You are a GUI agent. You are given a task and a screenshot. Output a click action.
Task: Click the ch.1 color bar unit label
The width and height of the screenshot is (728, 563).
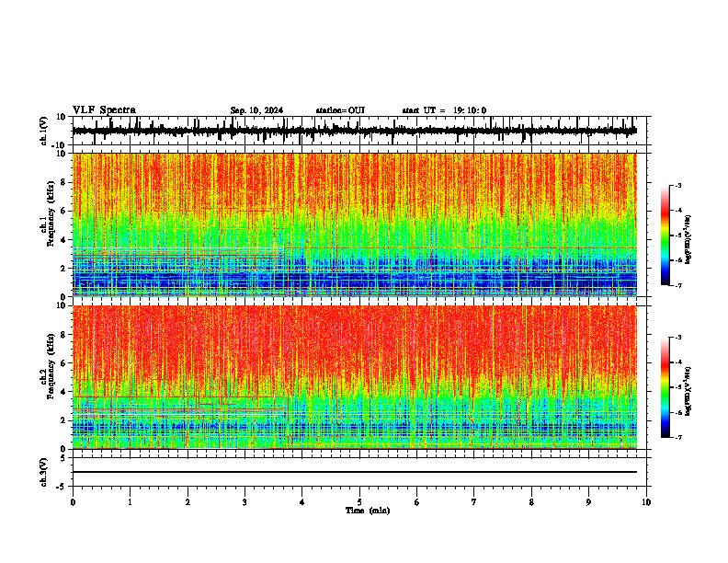tap(688, 240)
